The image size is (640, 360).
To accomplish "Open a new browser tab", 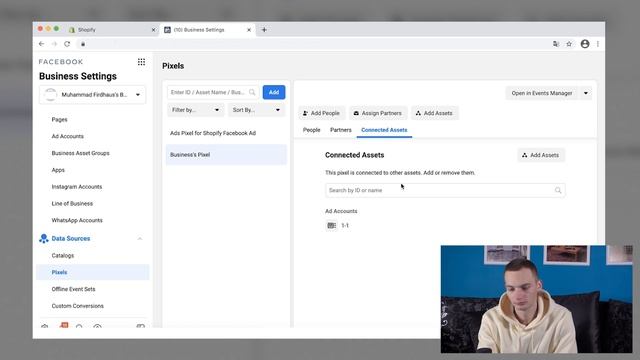I will point(264,29).
